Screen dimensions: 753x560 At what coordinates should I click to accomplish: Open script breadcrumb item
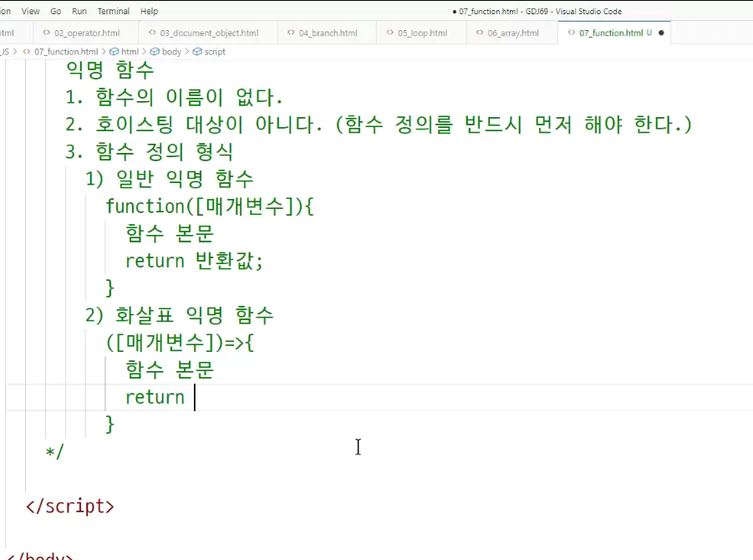(215, 51)
